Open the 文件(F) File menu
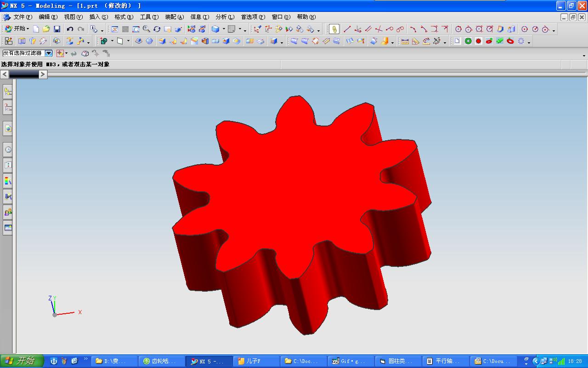The image size is (588, 368). [x=23, y=17]
